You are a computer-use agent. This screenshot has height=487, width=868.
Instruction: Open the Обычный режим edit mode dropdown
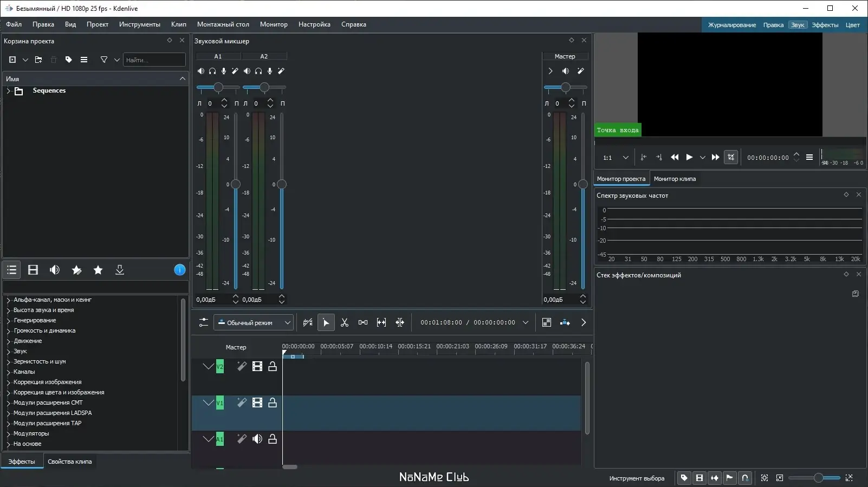(254, 323)
